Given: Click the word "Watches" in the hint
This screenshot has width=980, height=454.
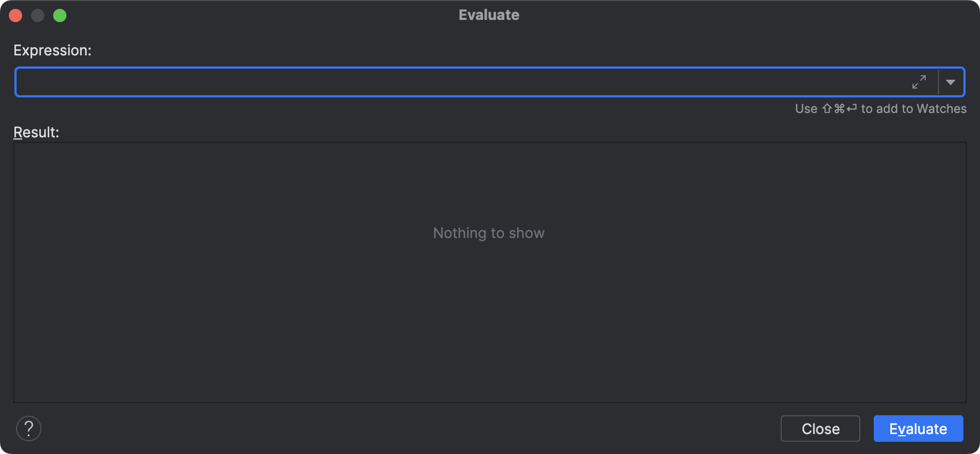Looking at the screenshot, I should tap(941, 109).
